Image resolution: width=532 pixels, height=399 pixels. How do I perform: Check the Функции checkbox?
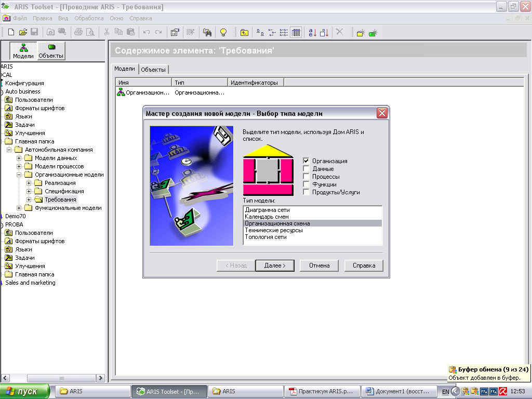(x=307, y=184)
